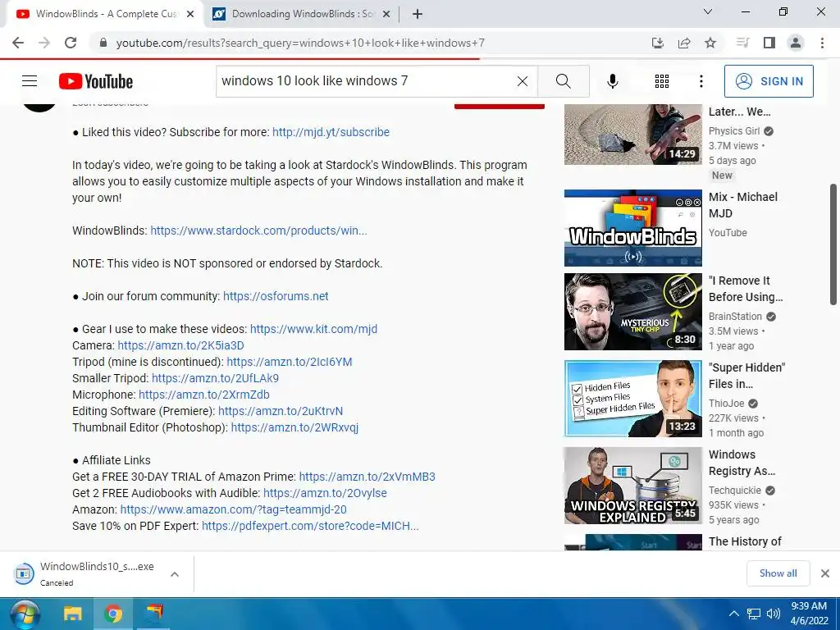Open the Windows Start orb

[24, 614]
